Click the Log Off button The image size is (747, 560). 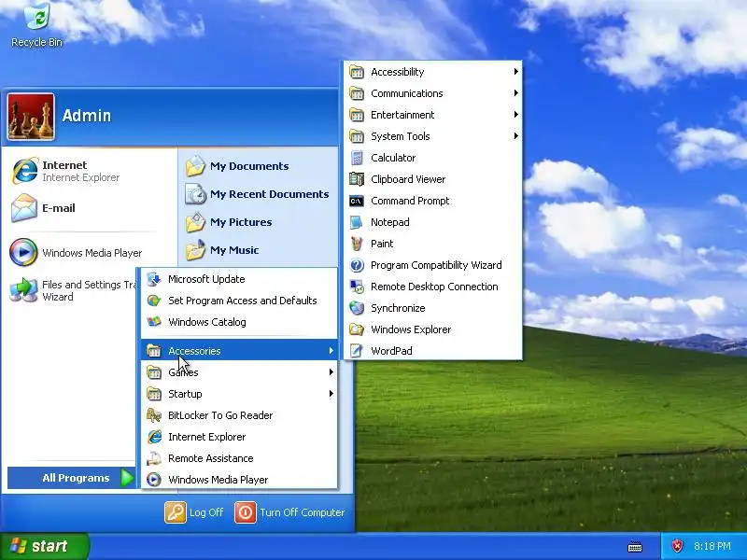pos(194,512)
